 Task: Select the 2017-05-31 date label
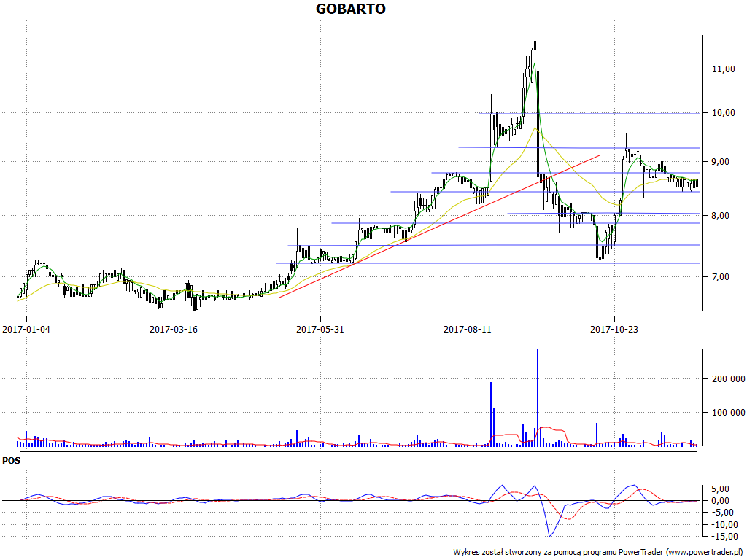click(320, 329)
